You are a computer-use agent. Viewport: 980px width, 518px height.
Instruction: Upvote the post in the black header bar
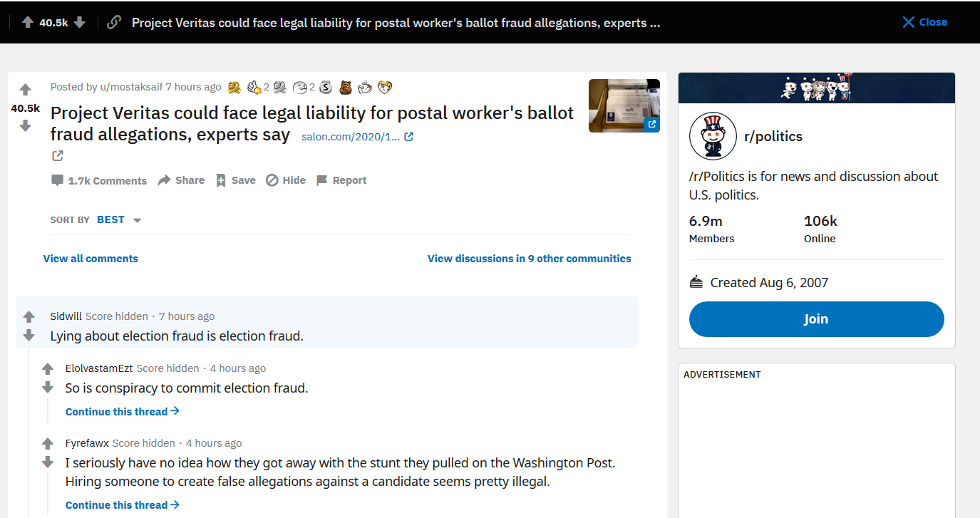coord(28,22)
